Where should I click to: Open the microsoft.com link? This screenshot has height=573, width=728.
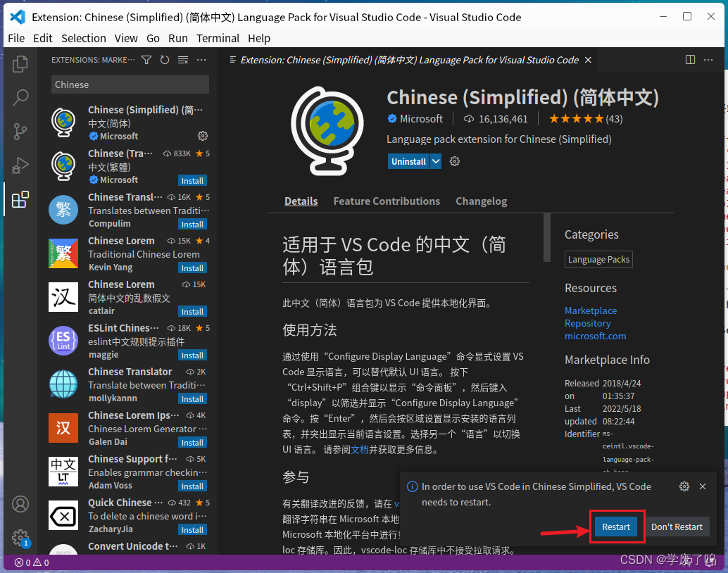(x=595, y=336)
